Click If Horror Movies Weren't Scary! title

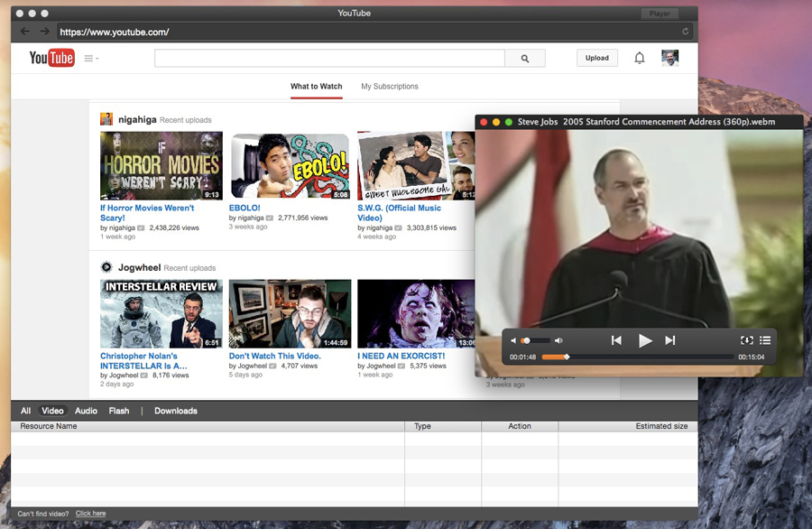147,213
